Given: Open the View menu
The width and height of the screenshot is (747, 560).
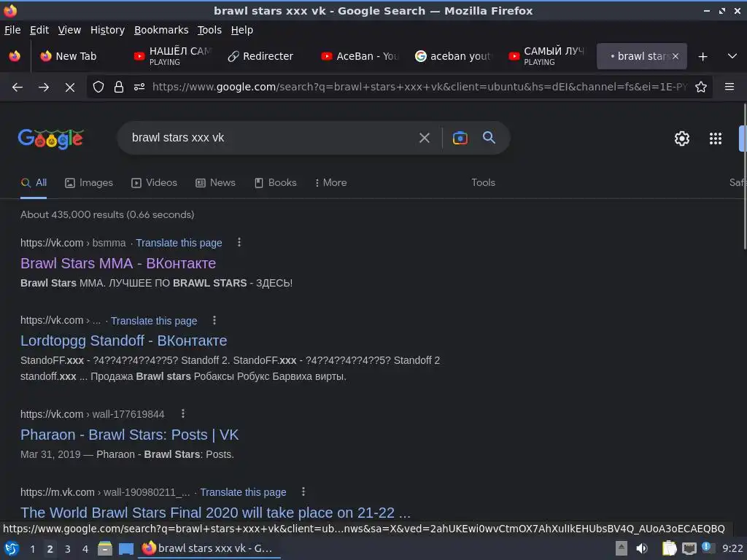Looking at the screenshot, I should click(69, 30).
